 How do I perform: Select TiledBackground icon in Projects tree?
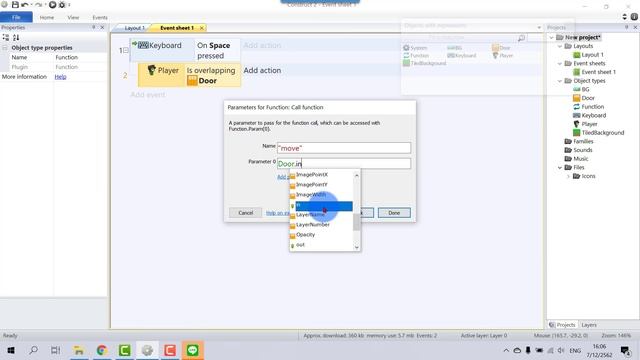(x=576, y=133)
